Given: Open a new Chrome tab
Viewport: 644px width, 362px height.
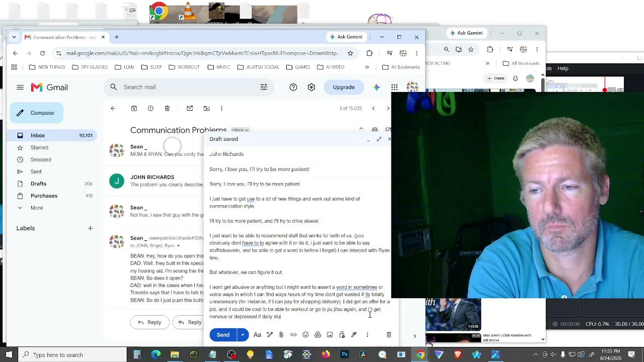Looking at the screenshot, I should pyautogui.click(x=116, y=37).
